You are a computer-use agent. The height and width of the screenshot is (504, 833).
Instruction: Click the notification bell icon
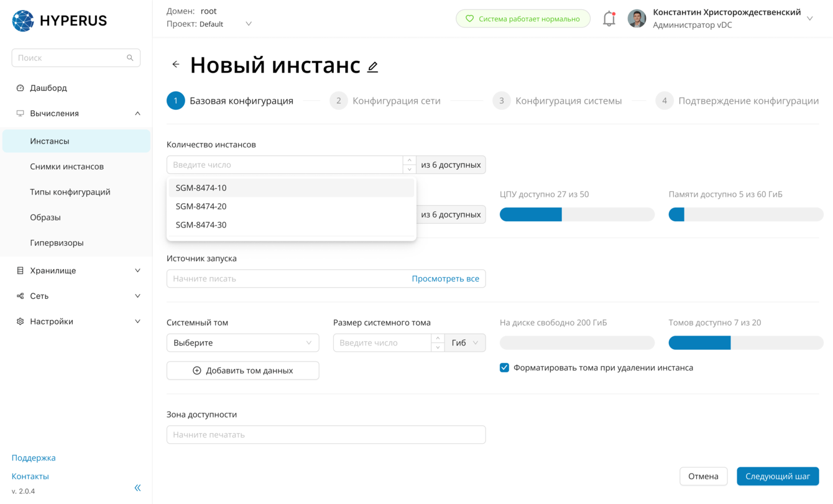(x=609, y=19)
